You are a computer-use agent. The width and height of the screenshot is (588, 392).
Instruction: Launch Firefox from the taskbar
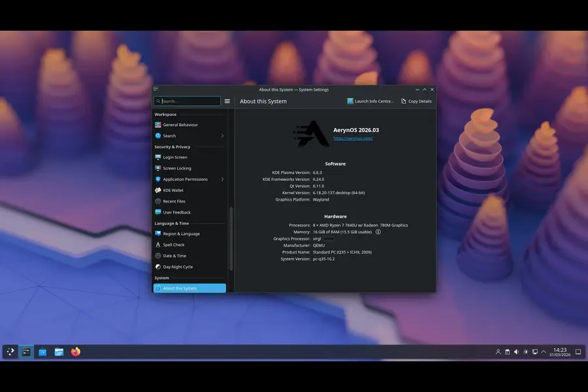[74, 351]
